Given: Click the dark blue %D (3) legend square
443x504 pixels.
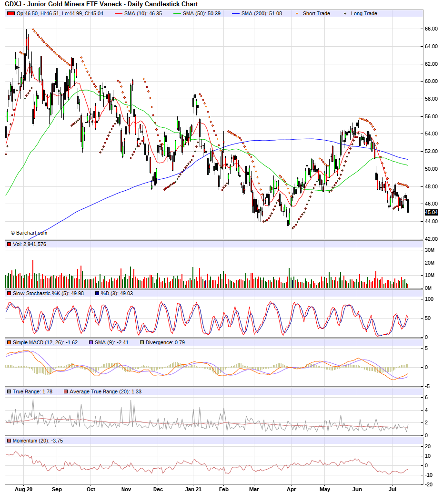Looking at the screenshot, I should [97, 293].
